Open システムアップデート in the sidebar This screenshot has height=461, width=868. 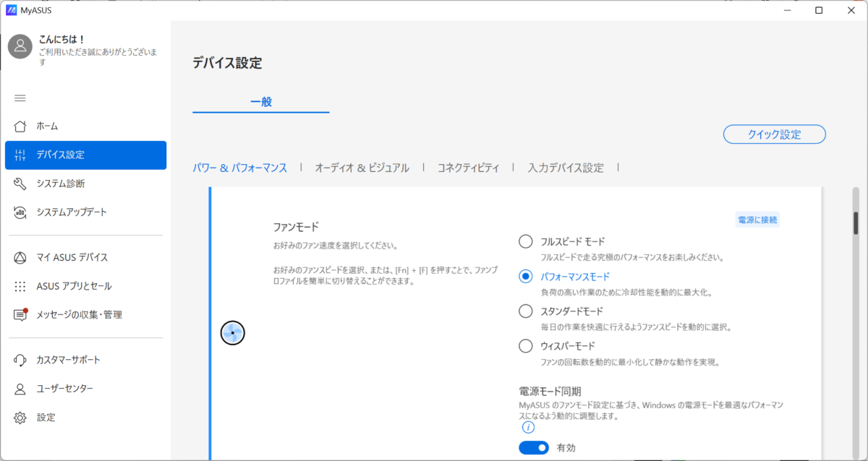(x=85, y=212)
